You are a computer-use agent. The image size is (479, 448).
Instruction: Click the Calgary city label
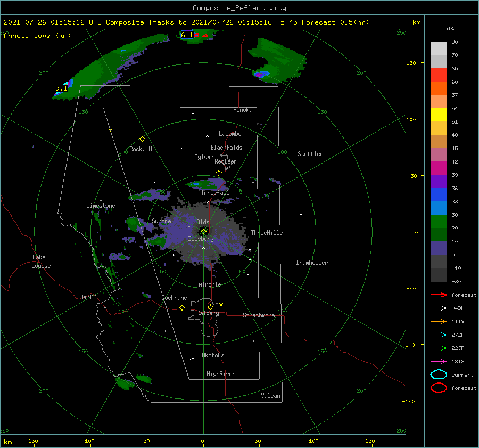[x=208, y=313]
